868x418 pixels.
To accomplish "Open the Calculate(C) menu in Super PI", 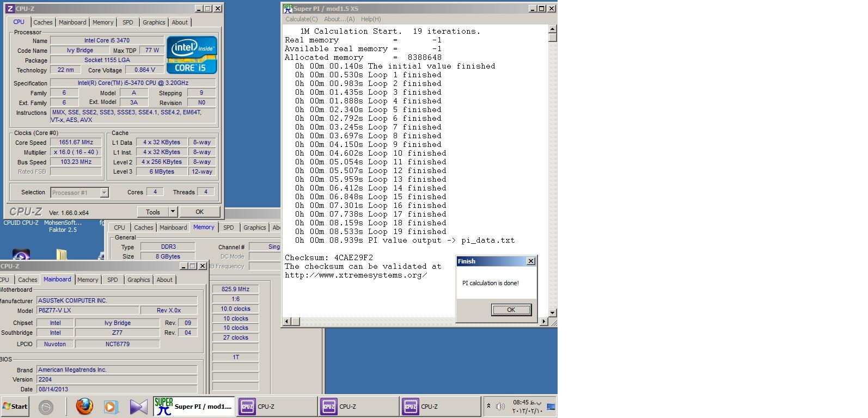I will (302, 19).
